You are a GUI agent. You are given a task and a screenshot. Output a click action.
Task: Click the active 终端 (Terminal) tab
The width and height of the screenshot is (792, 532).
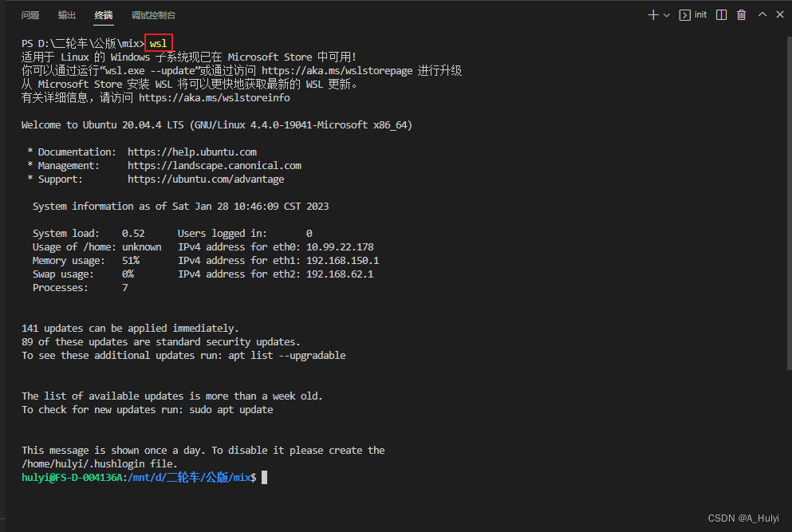103,14
